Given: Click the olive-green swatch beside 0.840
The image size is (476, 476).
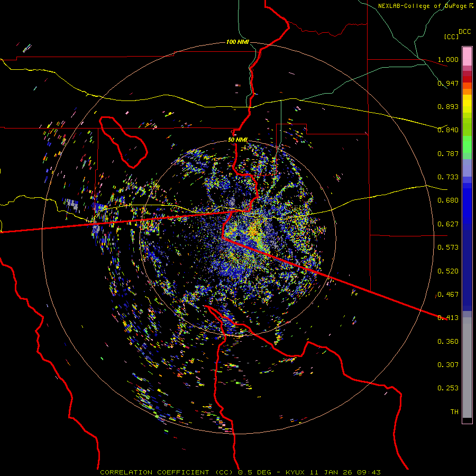Looking at the screenshot, I should point(467,127).
